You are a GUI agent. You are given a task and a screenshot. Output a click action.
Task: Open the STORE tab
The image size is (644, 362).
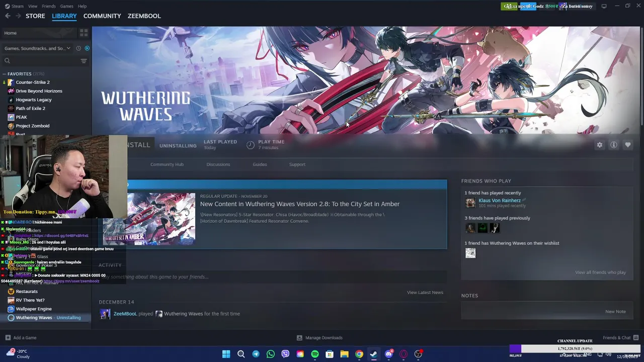(35, 16)
